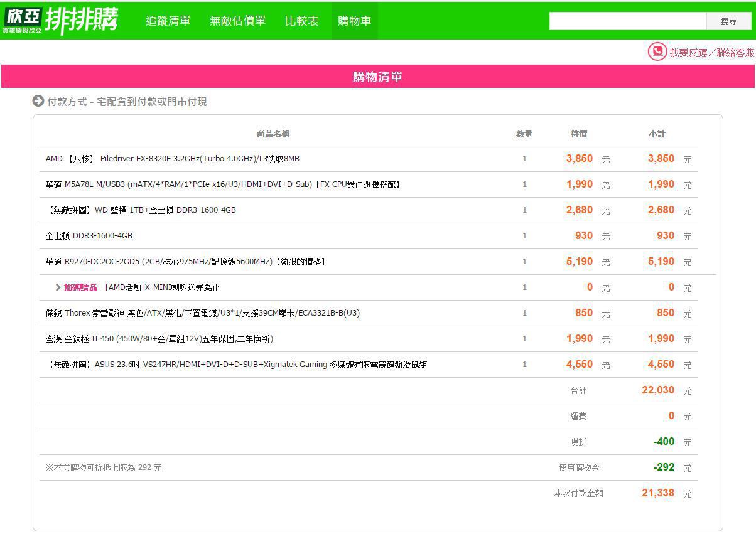
Task: Click the 本次付款金額 amount 21,338
Action: (x=658, y=493)
